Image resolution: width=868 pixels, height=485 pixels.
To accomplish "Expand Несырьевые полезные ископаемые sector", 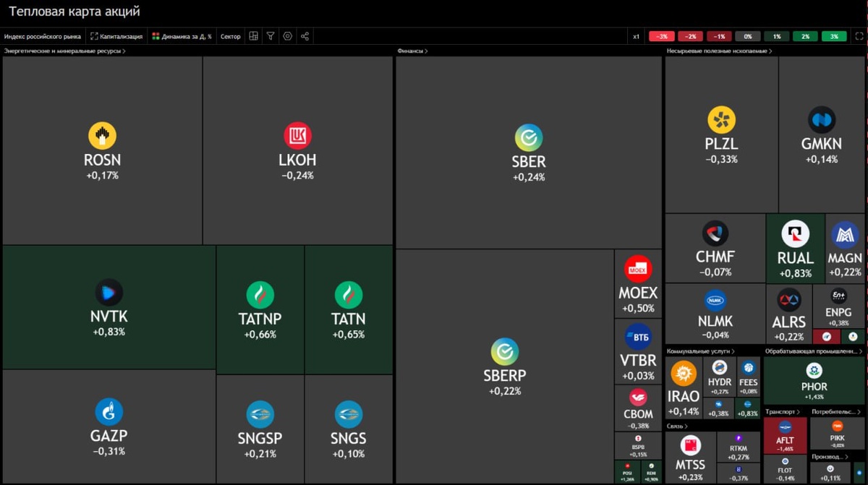I will click(x=719, y=51).
